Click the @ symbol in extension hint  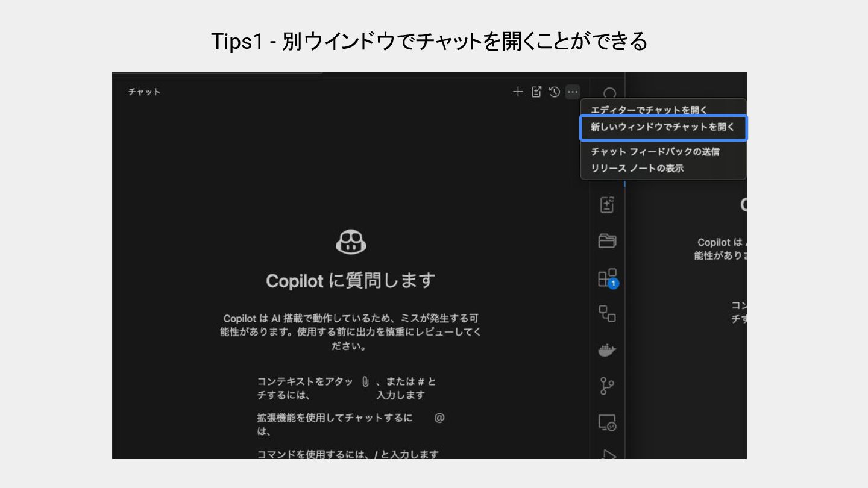tap(439, 418)
